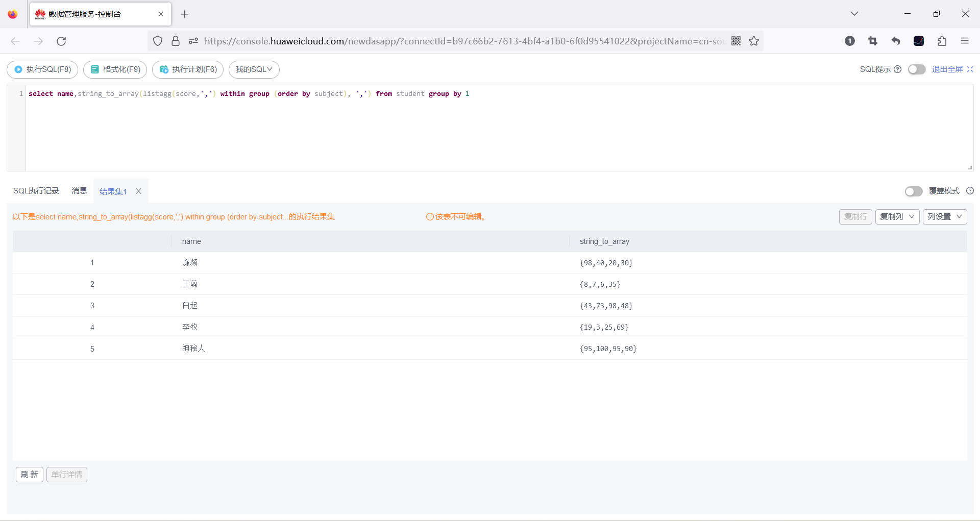Click the 该表不可编辑 warning notice
This screenshot has width=980, height=521.
coord(456,217)
